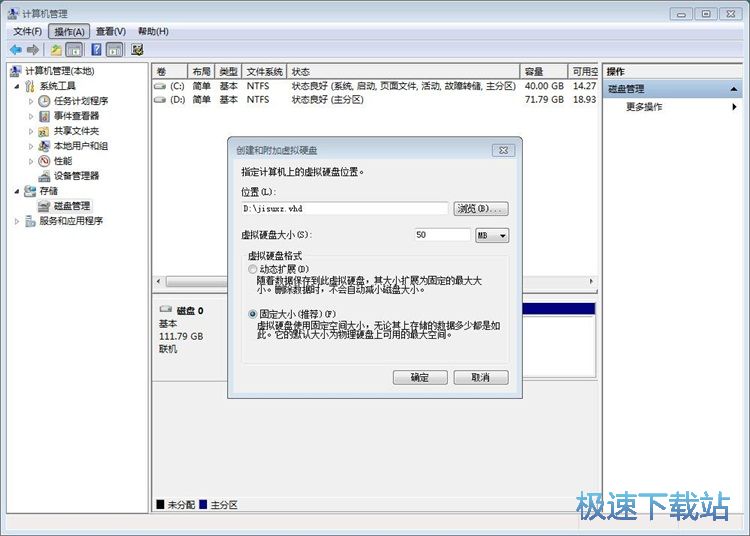Viewport: 750px width, 536px height.
Task: Click the 卷 column header
Action: (x=170, y=72)
